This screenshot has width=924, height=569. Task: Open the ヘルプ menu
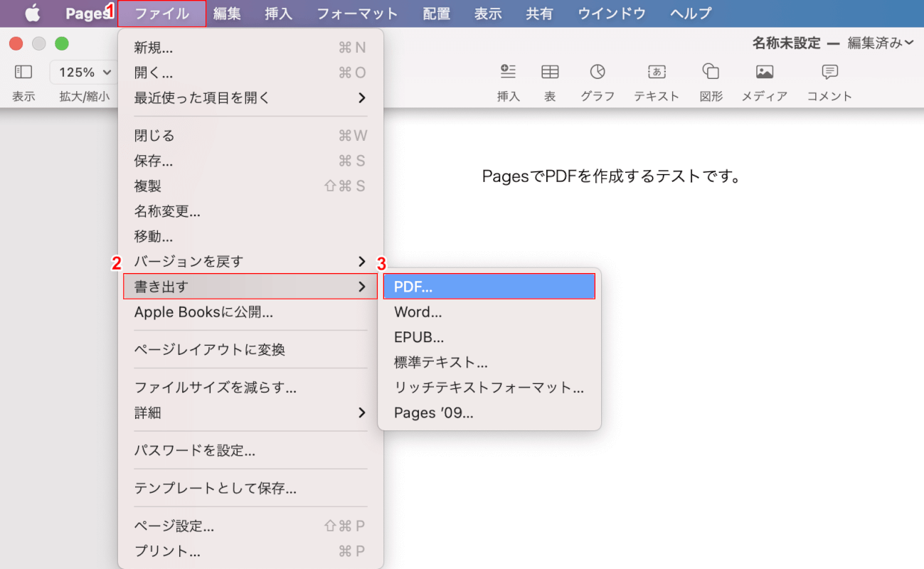coord(691,14)
